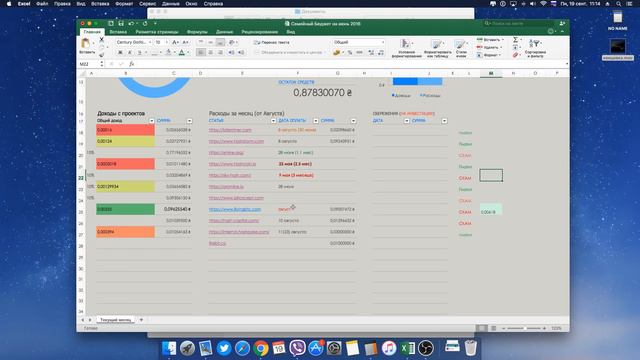This screenshot has width=640, height=360.
Task: Click the fill color bucket icon
Action: tap(168, 53)
